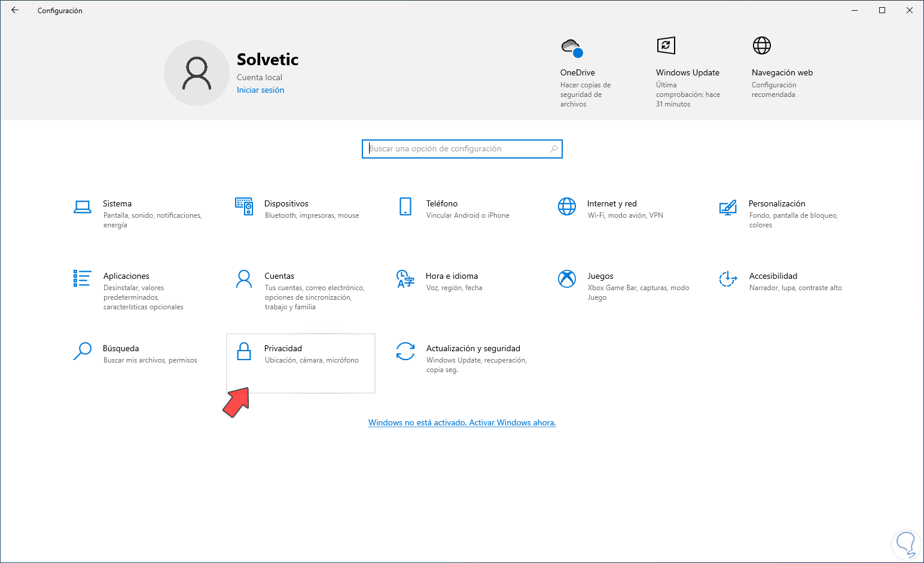Click the Aplicaciones list icon
Viewport: 924px width, 563px height.
pos(83,278)
